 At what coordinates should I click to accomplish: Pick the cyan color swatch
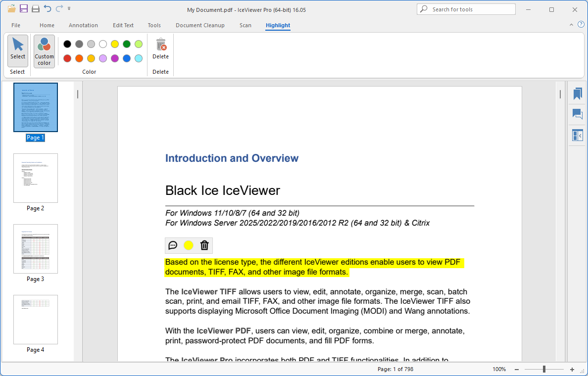[139, 58]
